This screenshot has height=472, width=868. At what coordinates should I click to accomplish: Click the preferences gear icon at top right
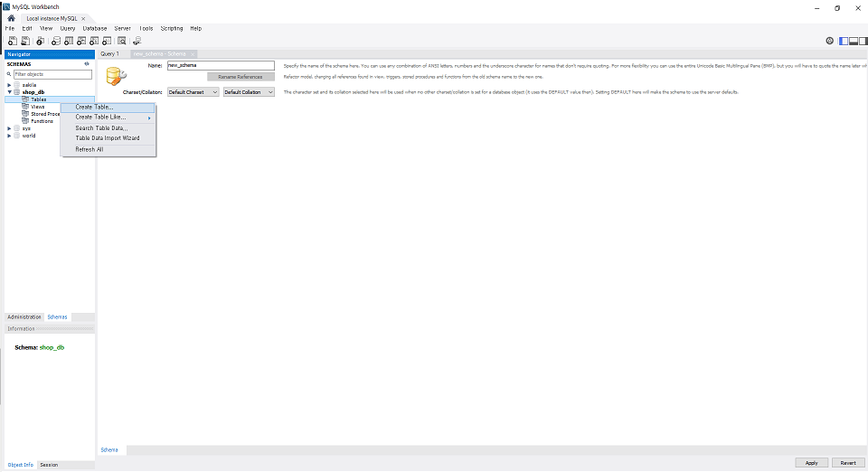point(829,41)
